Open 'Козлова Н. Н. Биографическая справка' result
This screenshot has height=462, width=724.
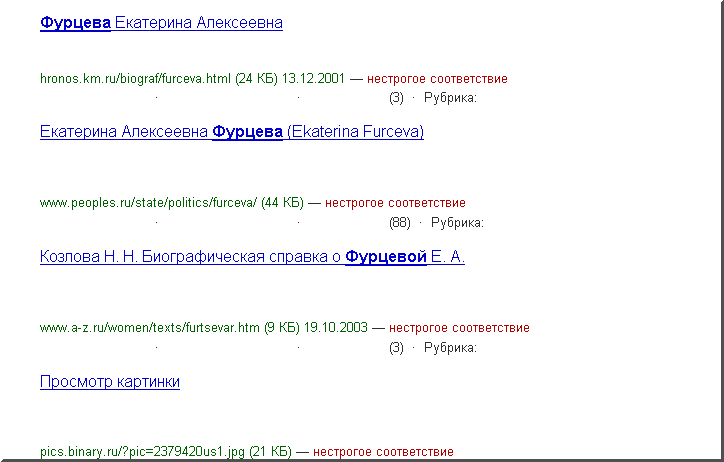252,257
